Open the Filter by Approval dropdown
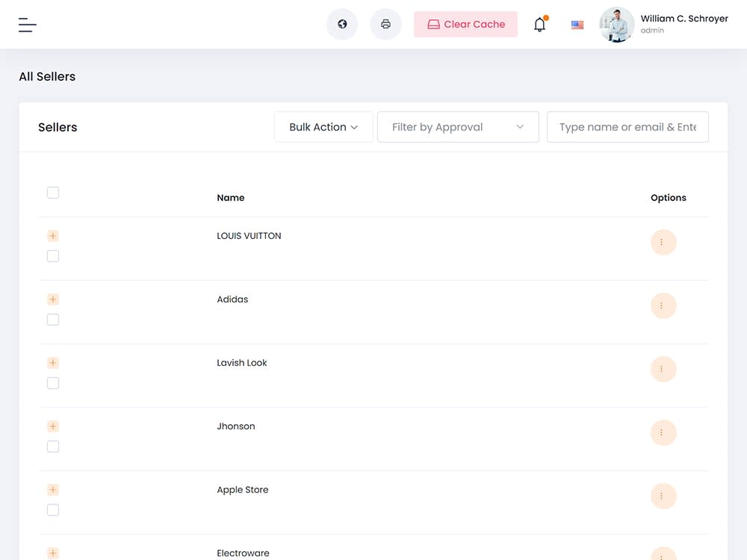The image size is (747, 560). pos(458,127)
